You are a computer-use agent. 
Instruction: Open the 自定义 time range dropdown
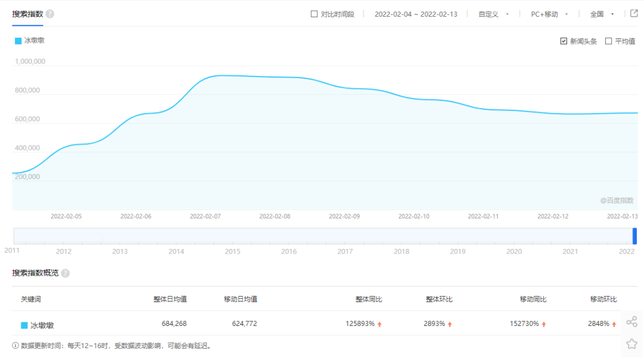490,13
